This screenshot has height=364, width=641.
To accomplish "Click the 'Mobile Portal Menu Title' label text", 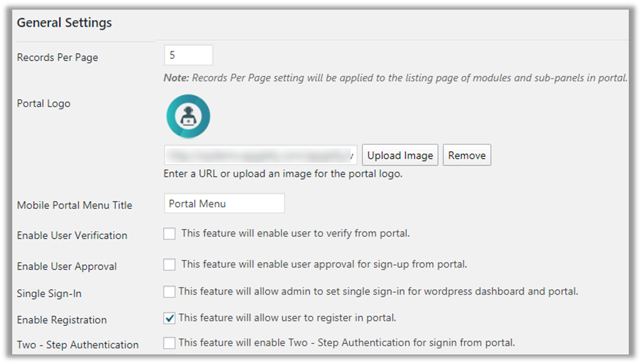I will point(75,205).
